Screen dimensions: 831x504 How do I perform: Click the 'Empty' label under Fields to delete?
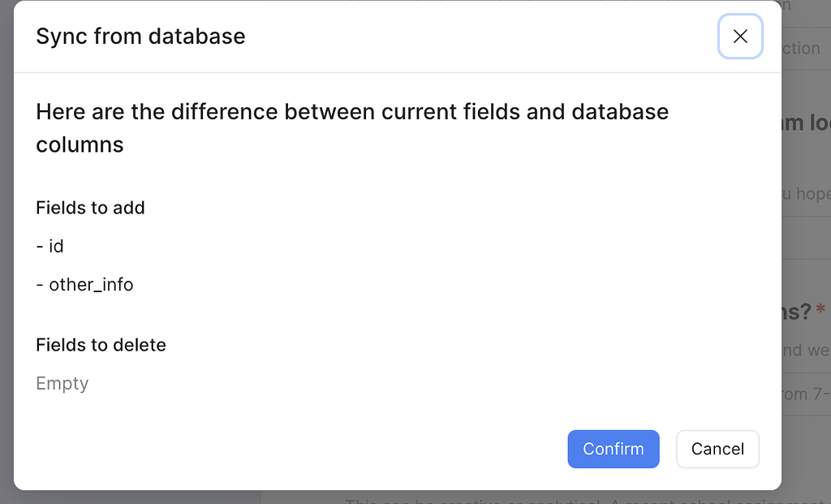click(62, 383)
